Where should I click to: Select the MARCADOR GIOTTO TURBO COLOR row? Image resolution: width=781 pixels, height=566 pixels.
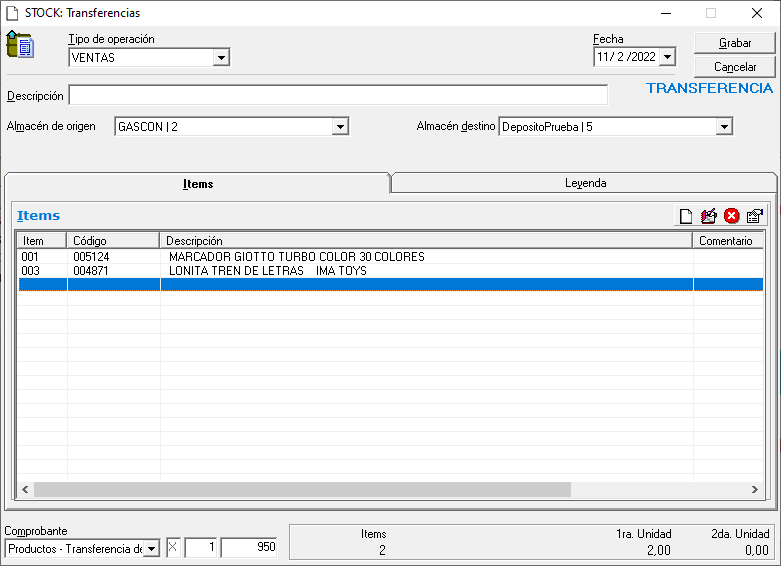[x=296, y=257]
